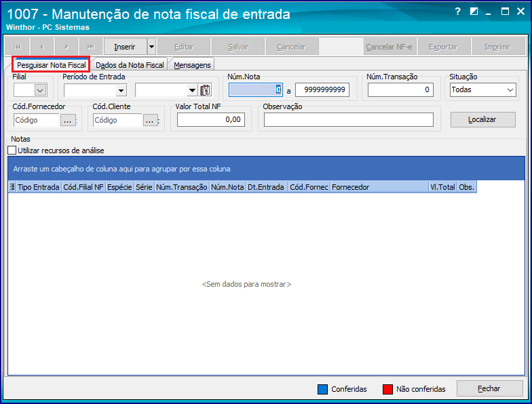Sort by Núm.Transação column header
This screenshot has width=532, height=404.
[182, 187]
